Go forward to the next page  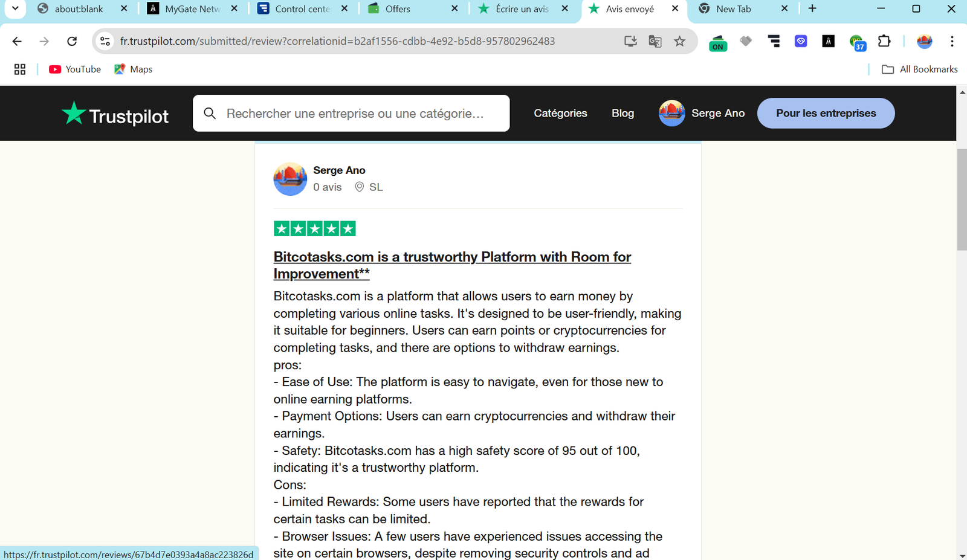[44, 41]
